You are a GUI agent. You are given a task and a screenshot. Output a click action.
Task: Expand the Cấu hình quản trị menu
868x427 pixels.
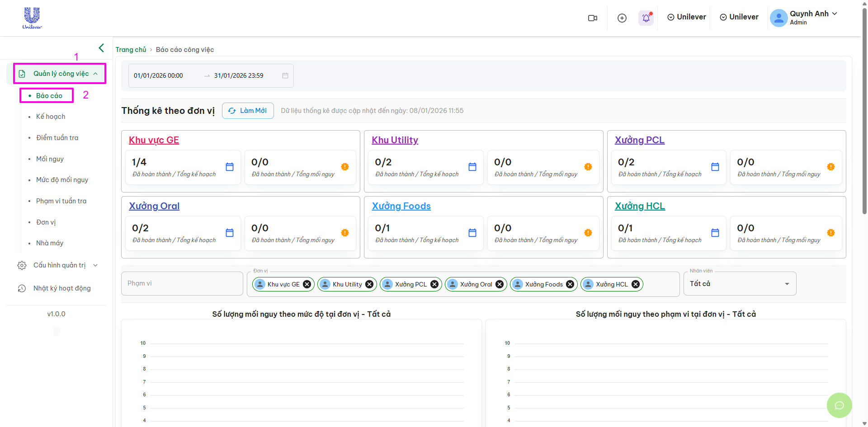click(59, 265)
